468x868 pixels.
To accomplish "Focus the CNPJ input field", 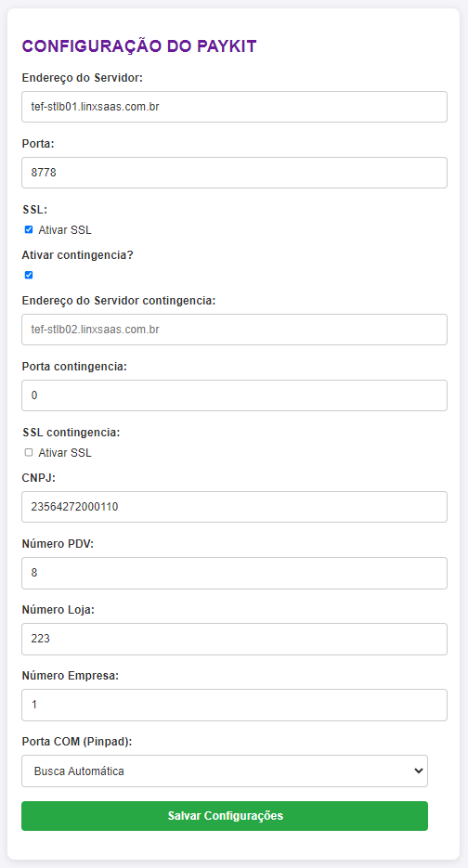I will [234, 507].
